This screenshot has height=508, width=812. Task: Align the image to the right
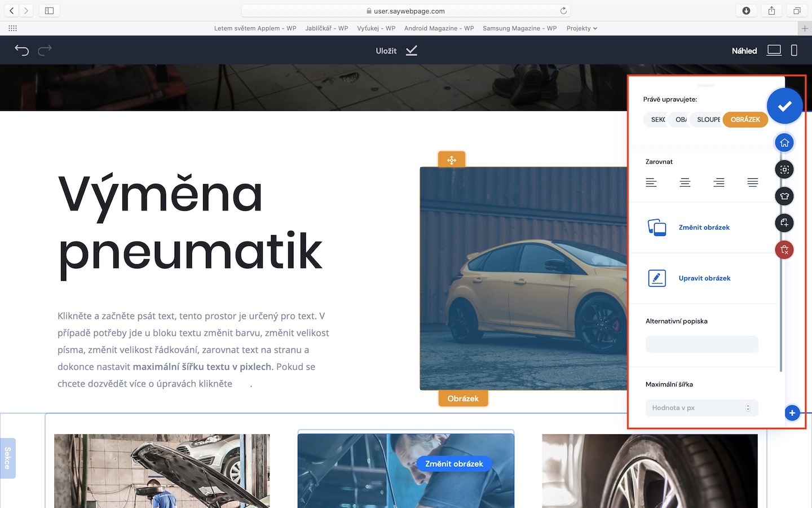point(719,182)
